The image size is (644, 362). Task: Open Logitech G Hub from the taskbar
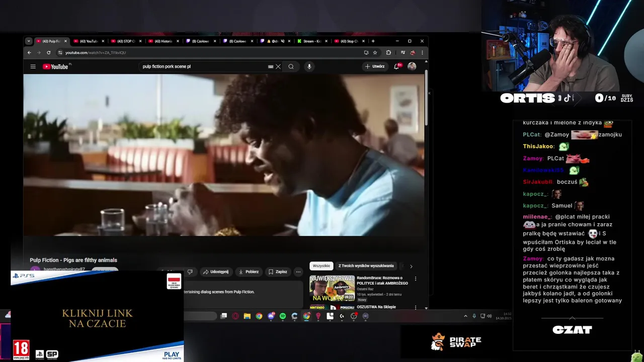342,316
